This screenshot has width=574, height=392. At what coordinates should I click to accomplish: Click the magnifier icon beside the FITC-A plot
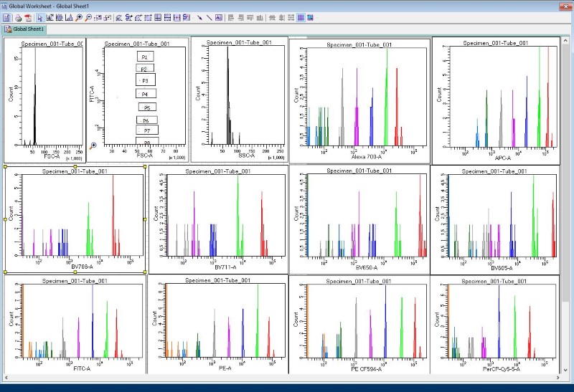click(93, 146)
